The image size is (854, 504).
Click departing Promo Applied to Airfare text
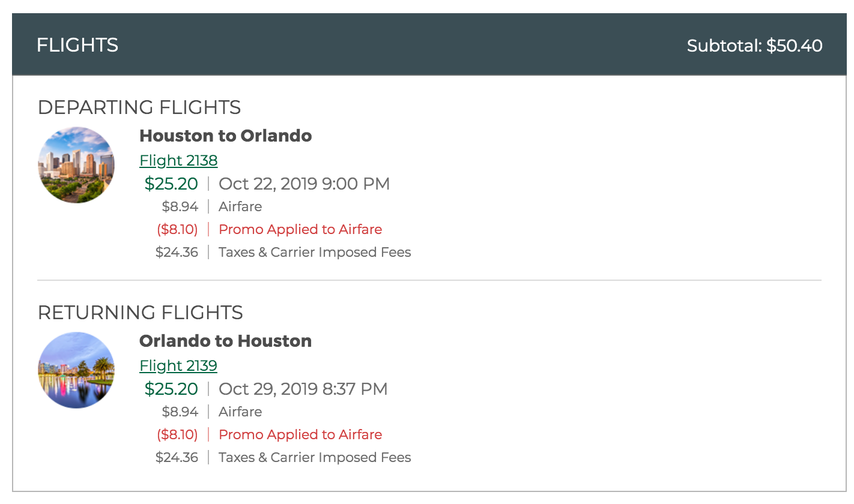(x=300, y=229)
